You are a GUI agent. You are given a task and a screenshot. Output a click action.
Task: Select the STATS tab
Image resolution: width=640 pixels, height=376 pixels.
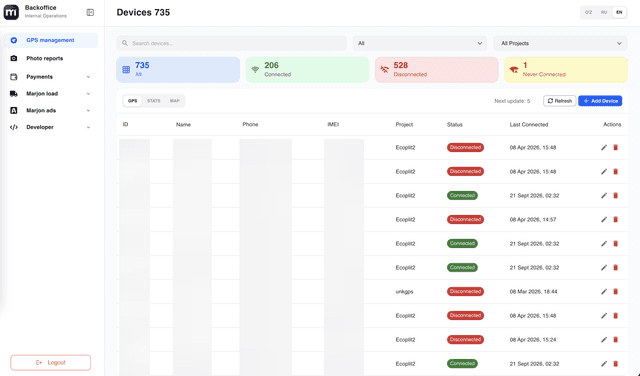pyautogui.click(x=153, y=101)
